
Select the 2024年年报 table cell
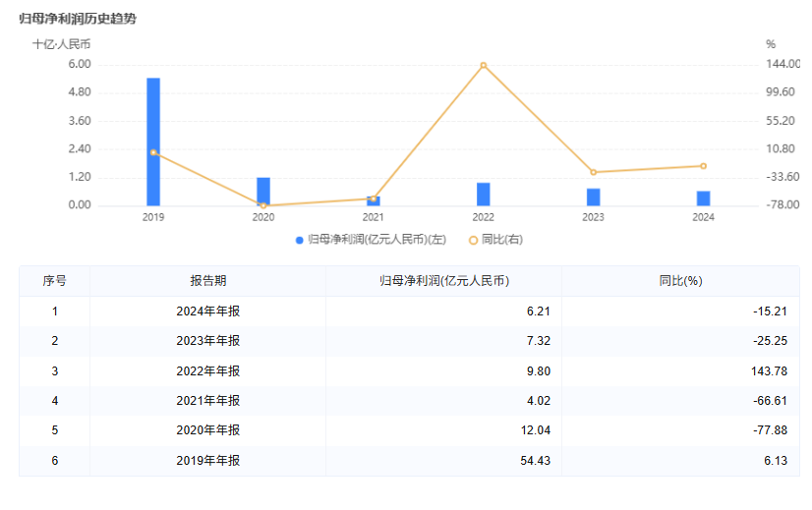(x=208, y=312)
